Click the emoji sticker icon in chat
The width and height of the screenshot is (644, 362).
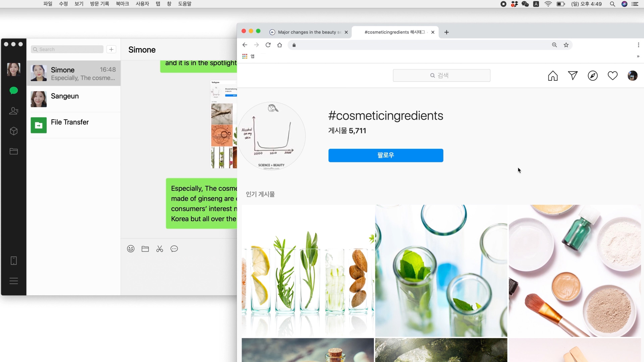click(x=131, y=249)
